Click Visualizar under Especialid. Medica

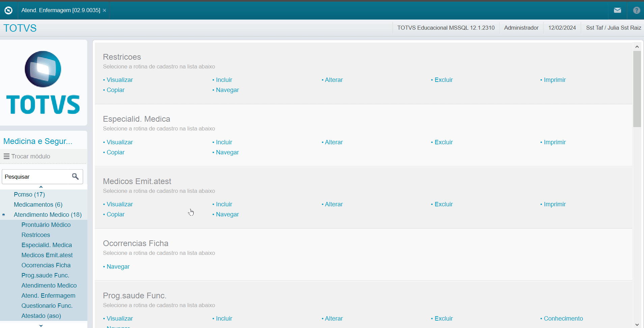tap(120, 142)
